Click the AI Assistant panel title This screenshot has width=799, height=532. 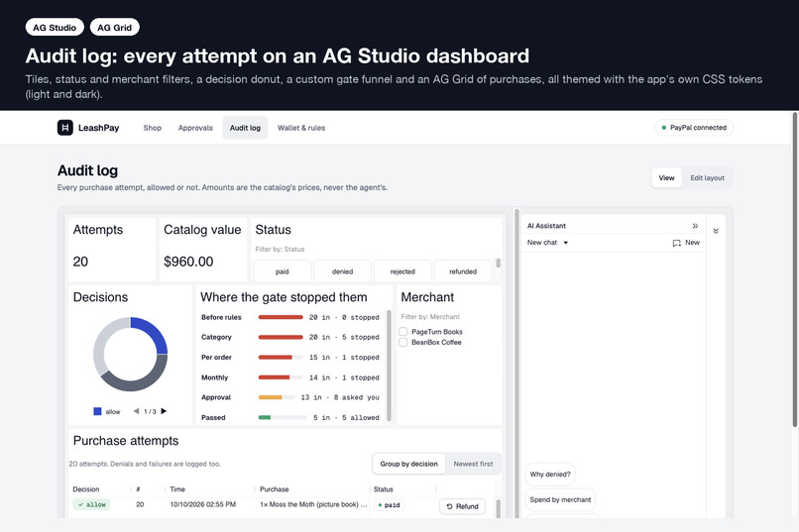[546, 226]
